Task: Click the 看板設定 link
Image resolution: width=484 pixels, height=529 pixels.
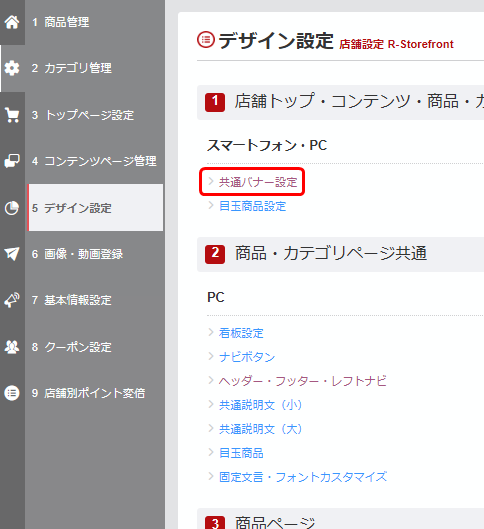Action: [241, 333]
